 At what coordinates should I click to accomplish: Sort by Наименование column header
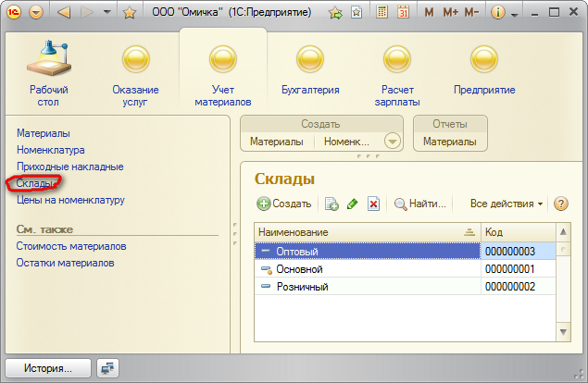tap(368, 232)
